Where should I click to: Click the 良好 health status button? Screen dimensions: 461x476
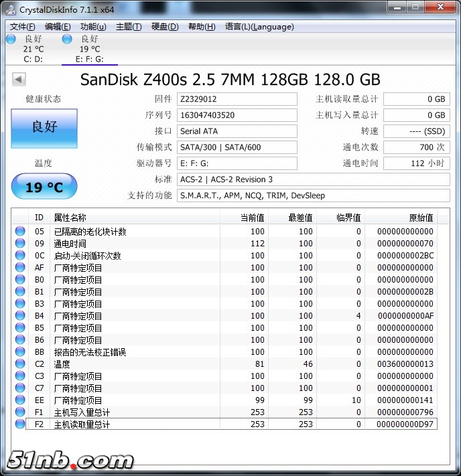[x=44, y=128]
